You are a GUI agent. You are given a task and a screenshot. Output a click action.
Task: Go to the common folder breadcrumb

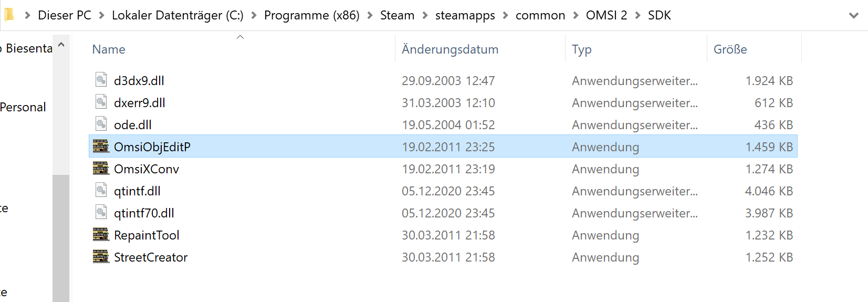540,16
